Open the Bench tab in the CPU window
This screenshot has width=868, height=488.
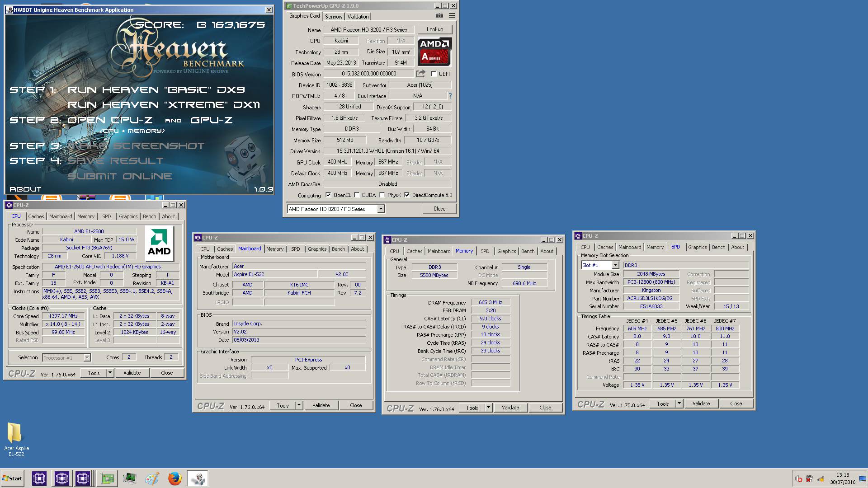click(150, 216)
